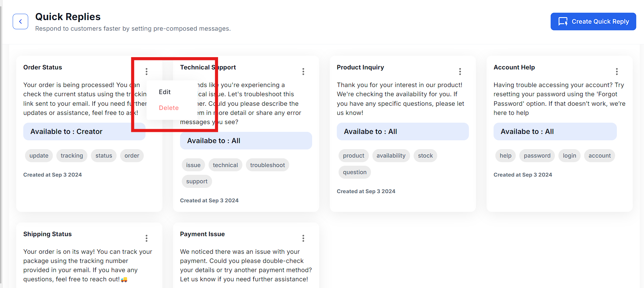The width and height of the screenshot is (644, 288).
Task: Select Edit from the context menu
Action: (165, 92)
